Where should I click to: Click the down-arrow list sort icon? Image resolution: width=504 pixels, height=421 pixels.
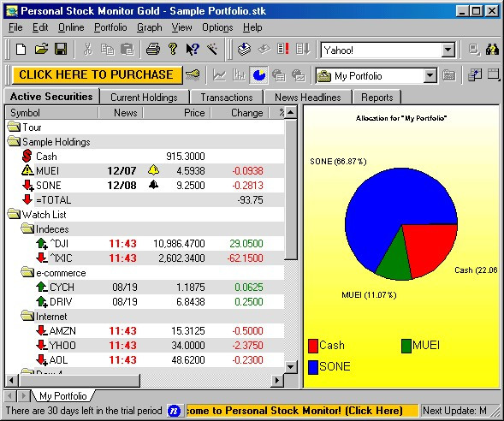[x=303, y=50]
